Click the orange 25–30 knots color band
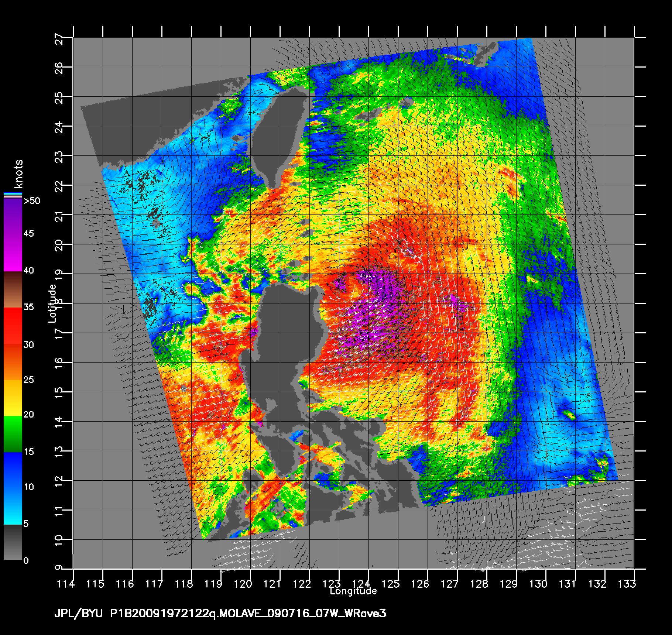The width and height of the screenshot is (672, 635). [x=13, y=362]
